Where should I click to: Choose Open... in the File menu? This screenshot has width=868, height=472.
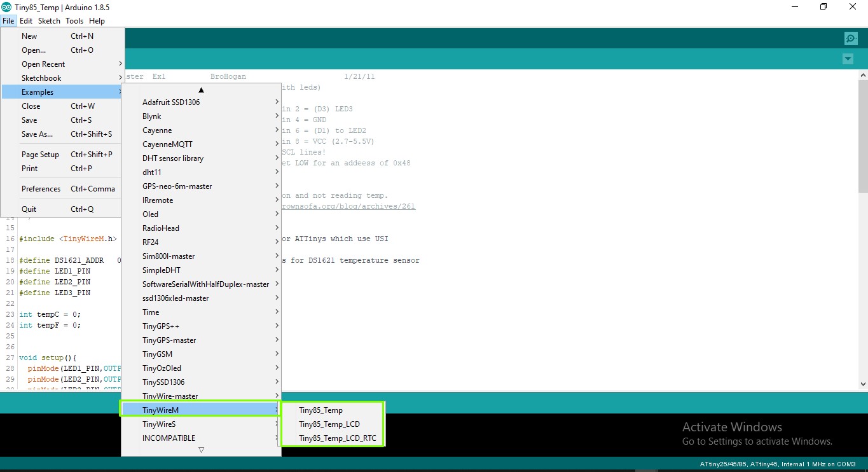pos(62,50)
